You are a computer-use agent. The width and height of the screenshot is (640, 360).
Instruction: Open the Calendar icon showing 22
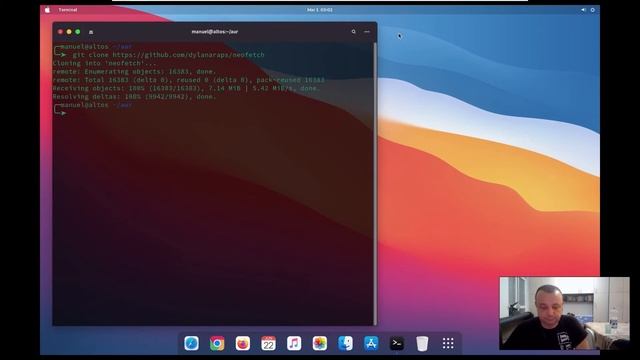[x=268, y=343]
